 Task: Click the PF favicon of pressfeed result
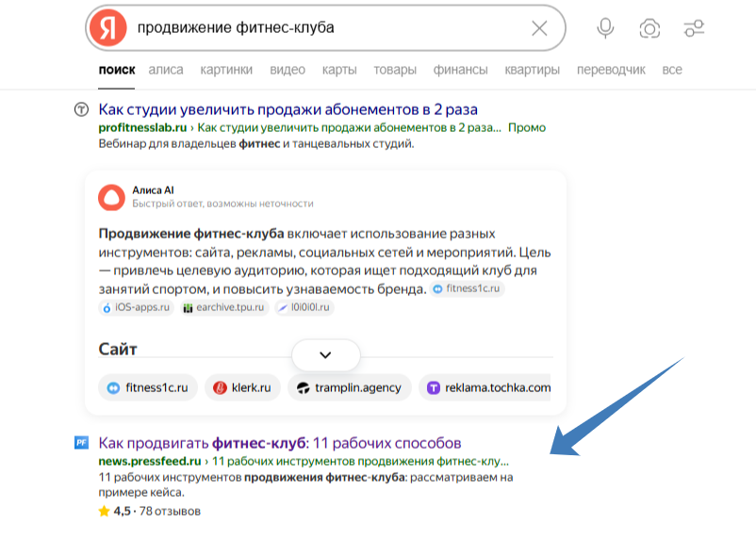pyautogui.click(x=82, y=443)
